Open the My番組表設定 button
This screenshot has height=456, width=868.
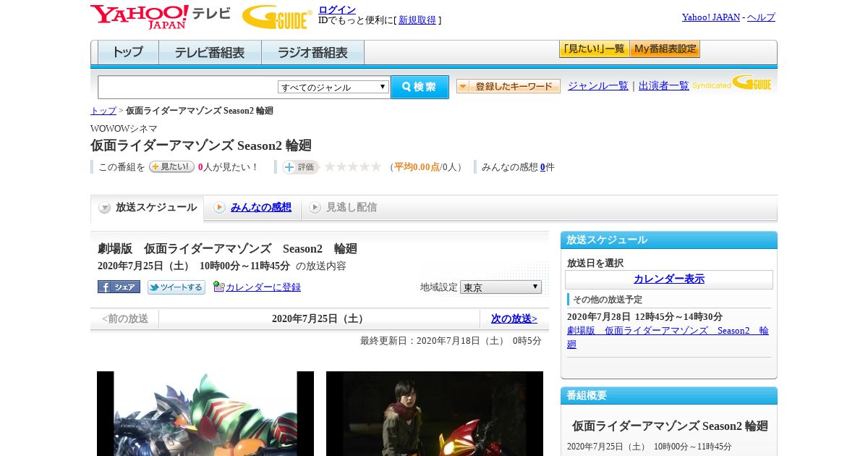(665, 49)
